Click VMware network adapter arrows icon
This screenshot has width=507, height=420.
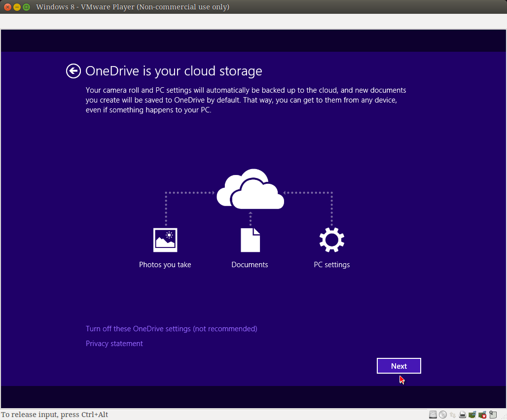(x=453, y=415)
